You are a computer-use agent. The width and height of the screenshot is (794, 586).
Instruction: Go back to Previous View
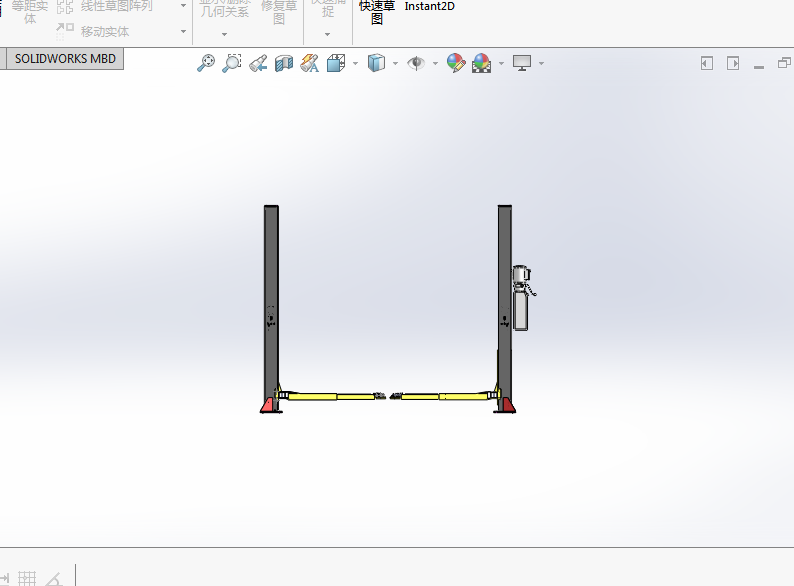point(258,63)
